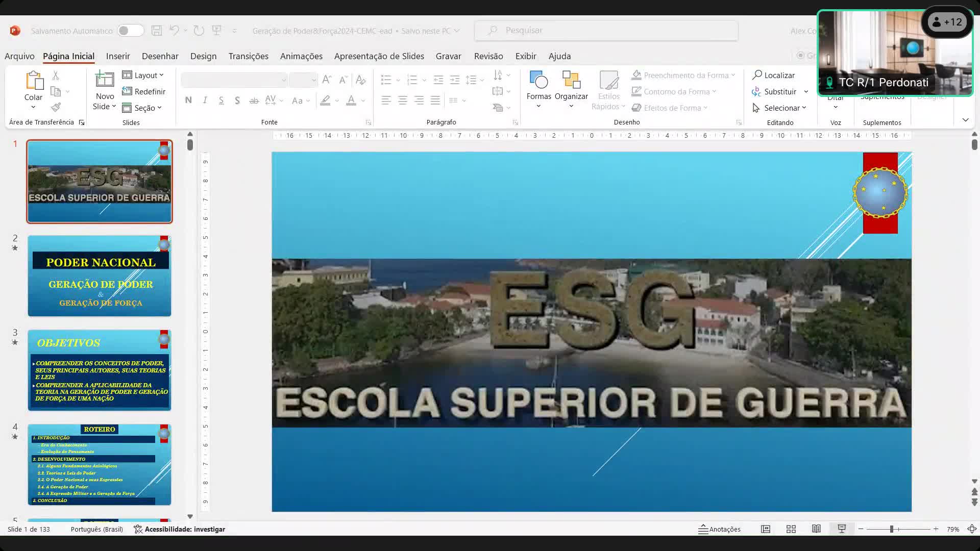Toggle strikethrough formatting
Viewport: 980px width, 551px height.
pos(254,101)
